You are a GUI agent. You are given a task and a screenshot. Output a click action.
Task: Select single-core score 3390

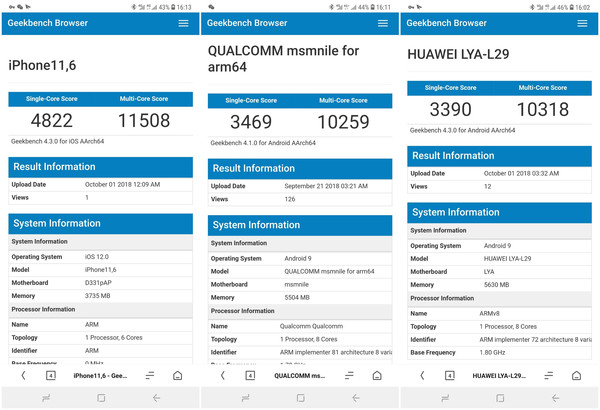pos(450,109)
